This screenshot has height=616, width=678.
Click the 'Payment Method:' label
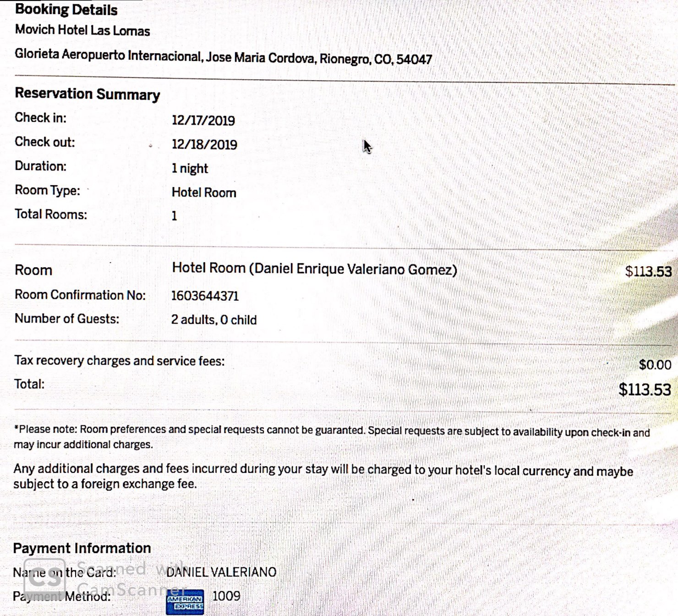pos(62,596)
